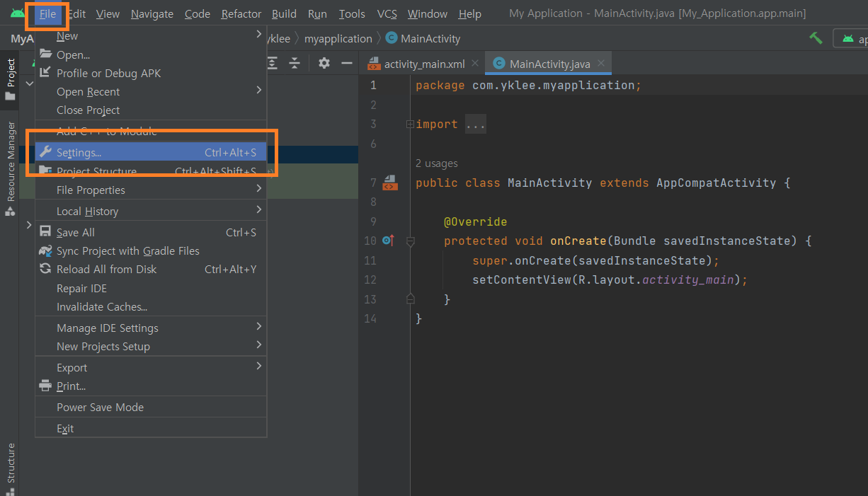Open the Run menu
Viewport: 868px width, 496px height.
click(317, 14)
